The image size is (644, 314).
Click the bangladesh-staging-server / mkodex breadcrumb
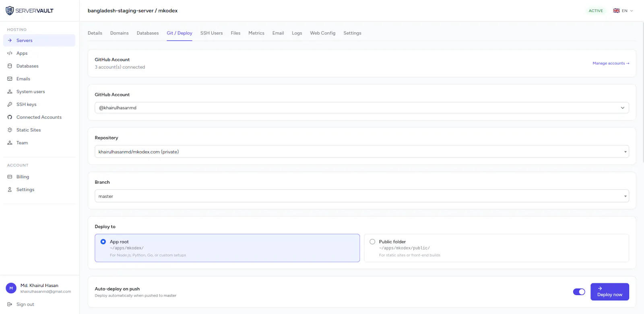(x=132, y=10)
